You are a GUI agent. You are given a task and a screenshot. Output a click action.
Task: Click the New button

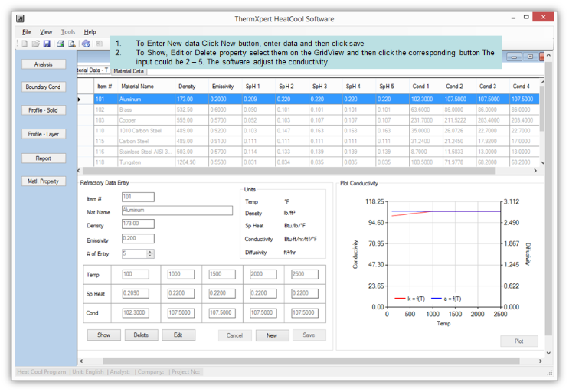[x=272, y=335]
